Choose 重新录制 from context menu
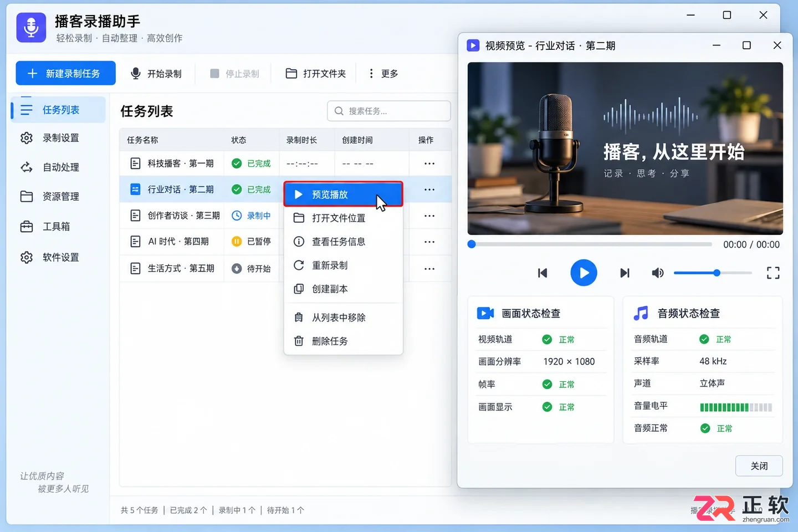798x532 pixels. tap(343, 265)
